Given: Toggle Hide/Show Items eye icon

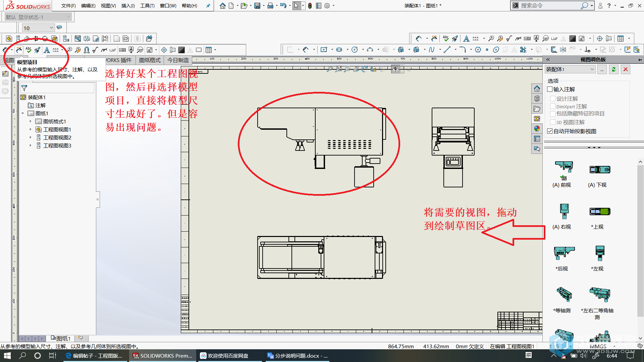Looking at the screenshot, I should click(x=395, y=69).
